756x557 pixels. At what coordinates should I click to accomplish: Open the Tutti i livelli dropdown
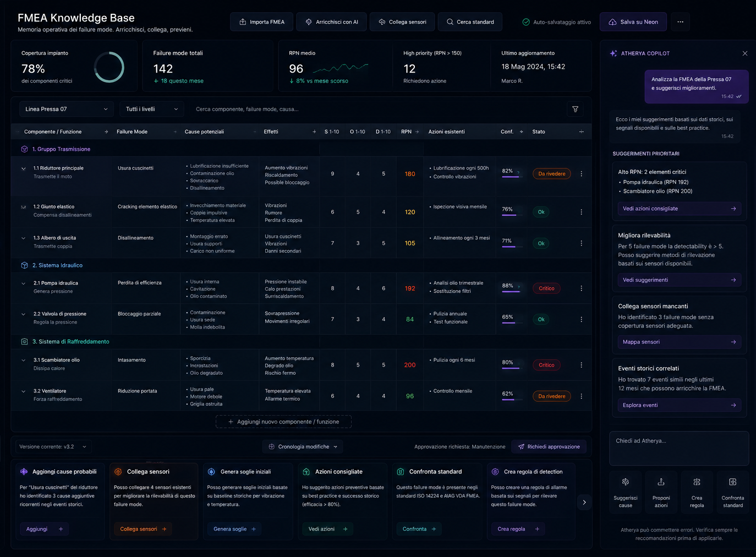coord(152,109)
